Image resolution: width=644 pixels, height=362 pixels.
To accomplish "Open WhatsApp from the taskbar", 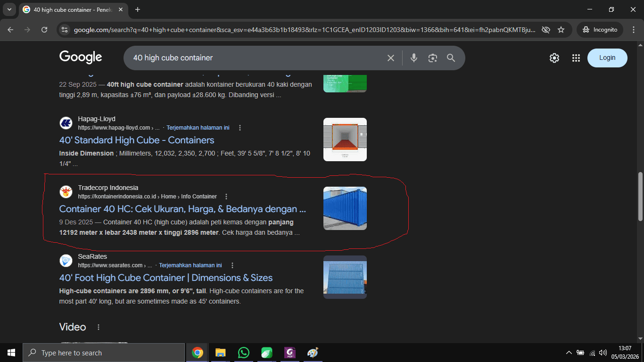I will point(244,353).
